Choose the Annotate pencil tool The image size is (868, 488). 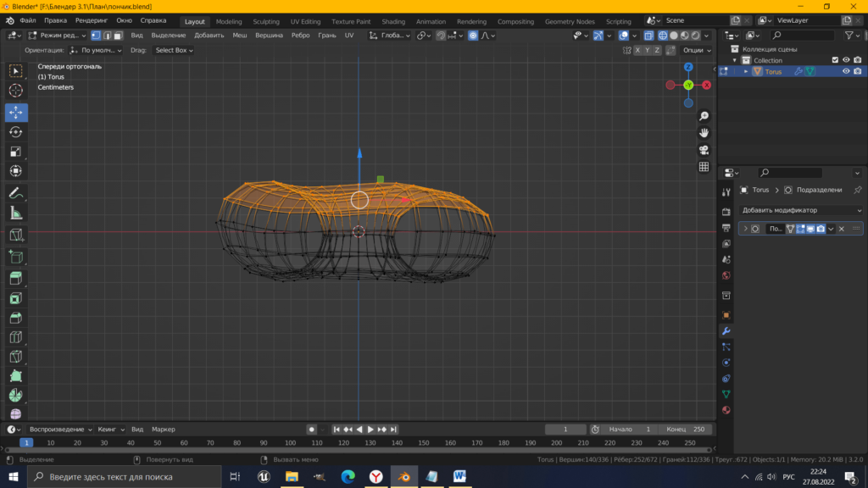16,193
